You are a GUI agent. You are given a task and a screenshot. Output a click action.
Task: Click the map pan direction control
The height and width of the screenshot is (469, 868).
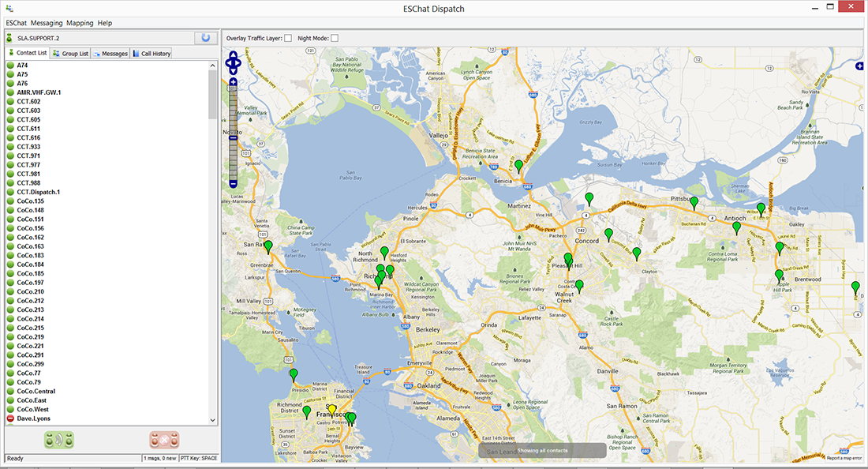tap(234, 62)
